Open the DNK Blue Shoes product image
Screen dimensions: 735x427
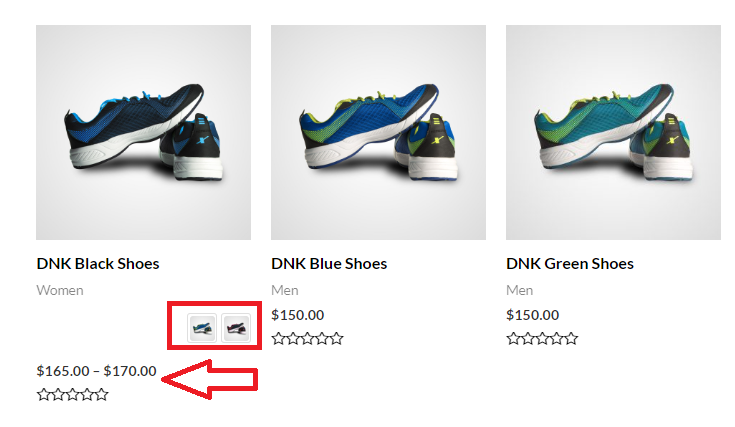pos(378,133)
